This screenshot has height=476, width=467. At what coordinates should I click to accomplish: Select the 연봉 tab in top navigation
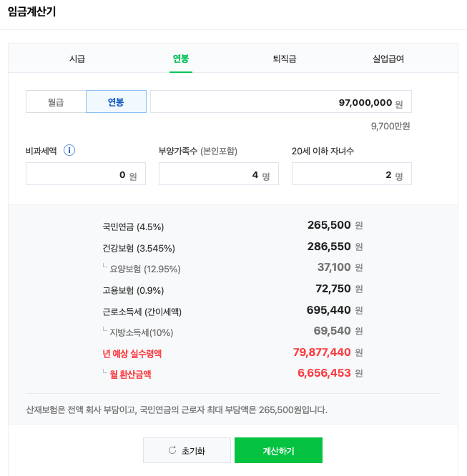tap(181, 59)
